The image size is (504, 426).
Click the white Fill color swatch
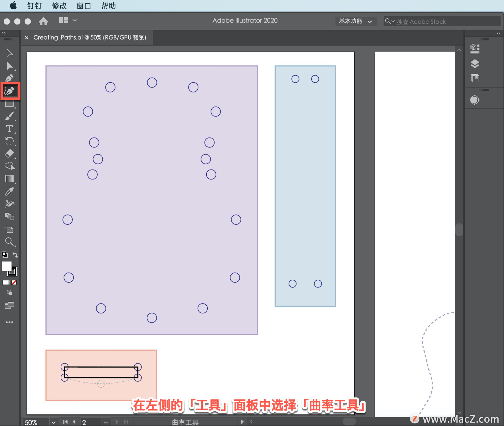pos(7,266)
